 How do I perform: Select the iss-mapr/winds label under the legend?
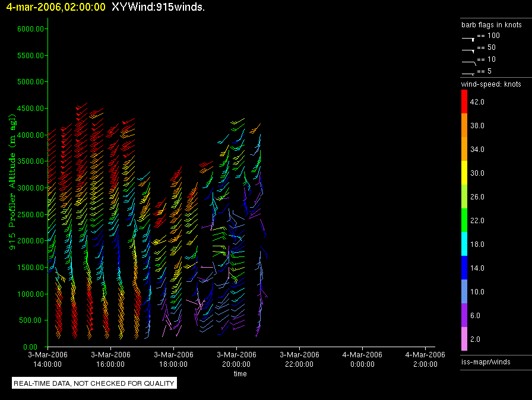[x=486, y=361]
